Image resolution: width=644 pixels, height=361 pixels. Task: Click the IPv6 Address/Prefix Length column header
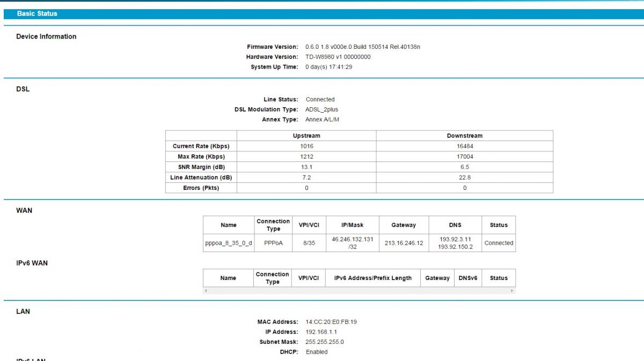(373, 278)
